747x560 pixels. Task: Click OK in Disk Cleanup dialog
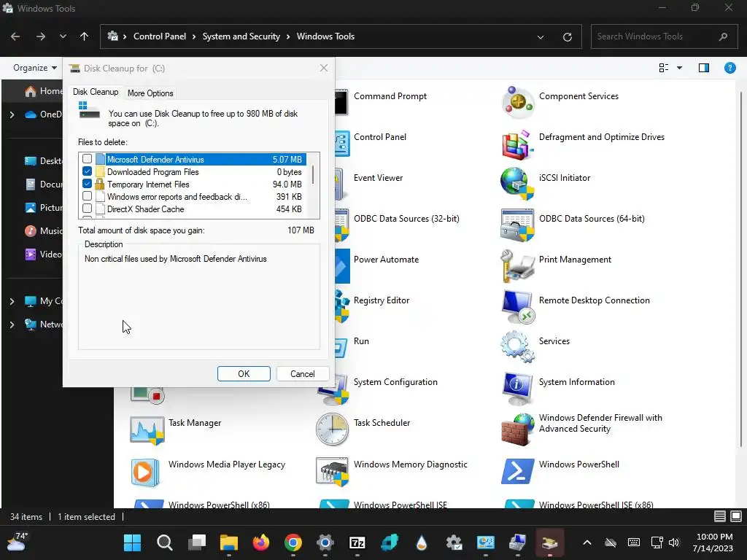[x=244, y=374]
